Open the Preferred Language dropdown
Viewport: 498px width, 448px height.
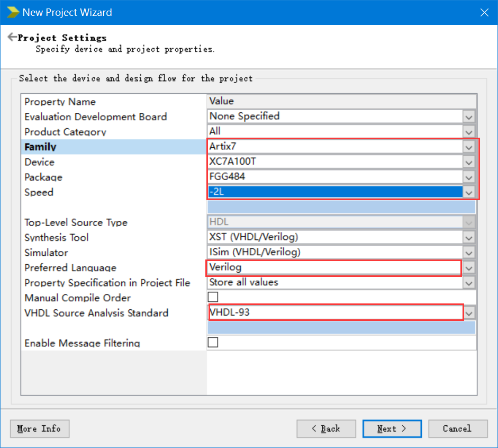pos(469,268)
